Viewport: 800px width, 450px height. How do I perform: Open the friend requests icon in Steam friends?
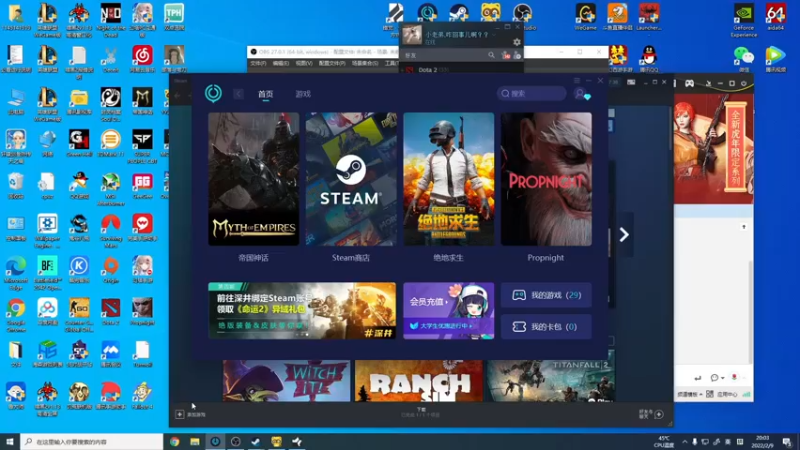tap(506, 55)
